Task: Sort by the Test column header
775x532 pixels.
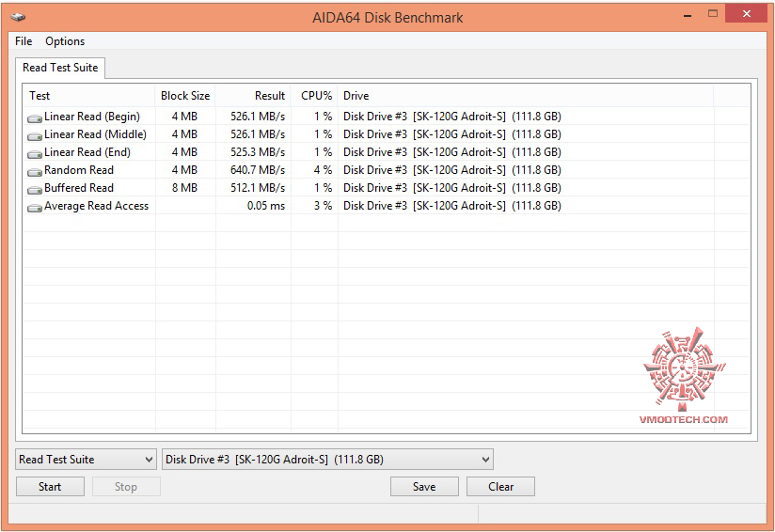Action: [89, 95]
